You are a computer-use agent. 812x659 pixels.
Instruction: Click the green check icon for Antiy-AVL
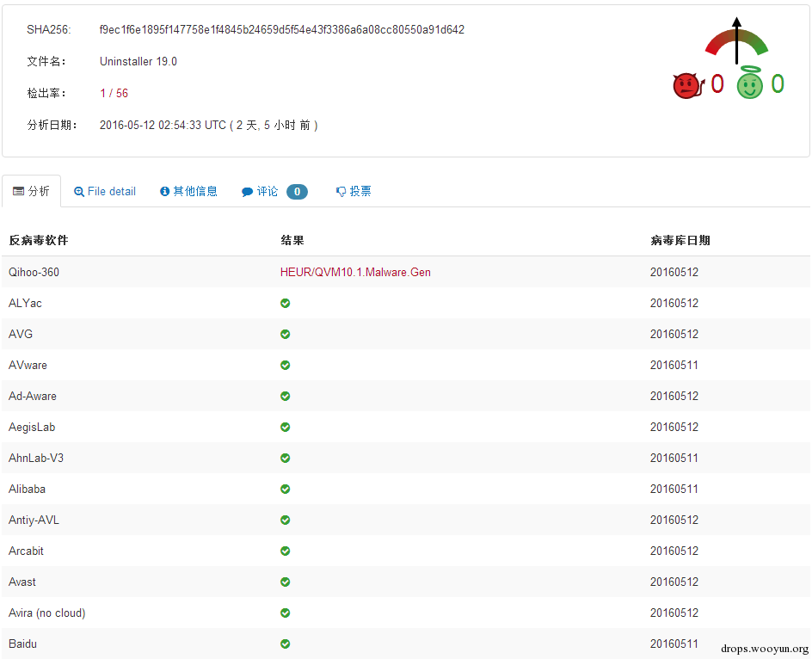[285, 520]
